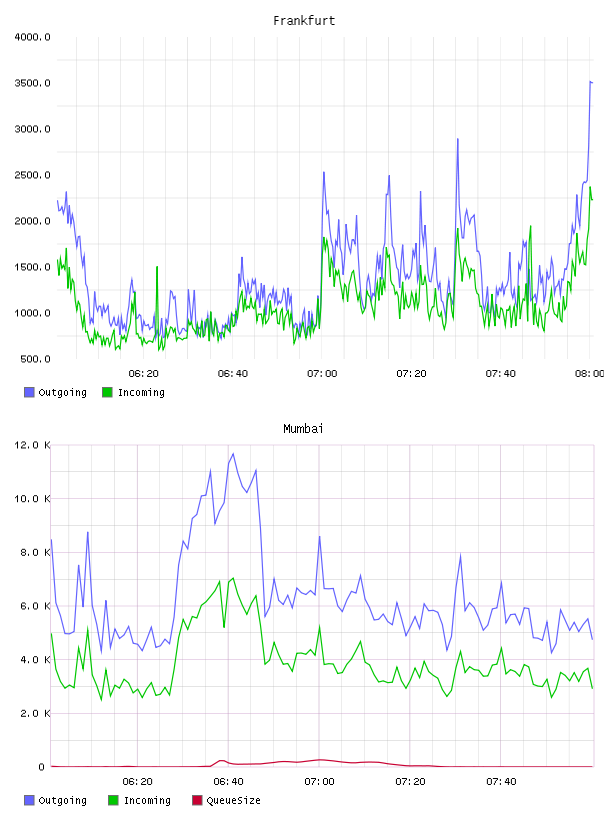The height and width of the screenshot is (816, 608).
Task: Click the Frankfurt chart title
Action: point(304,21)
